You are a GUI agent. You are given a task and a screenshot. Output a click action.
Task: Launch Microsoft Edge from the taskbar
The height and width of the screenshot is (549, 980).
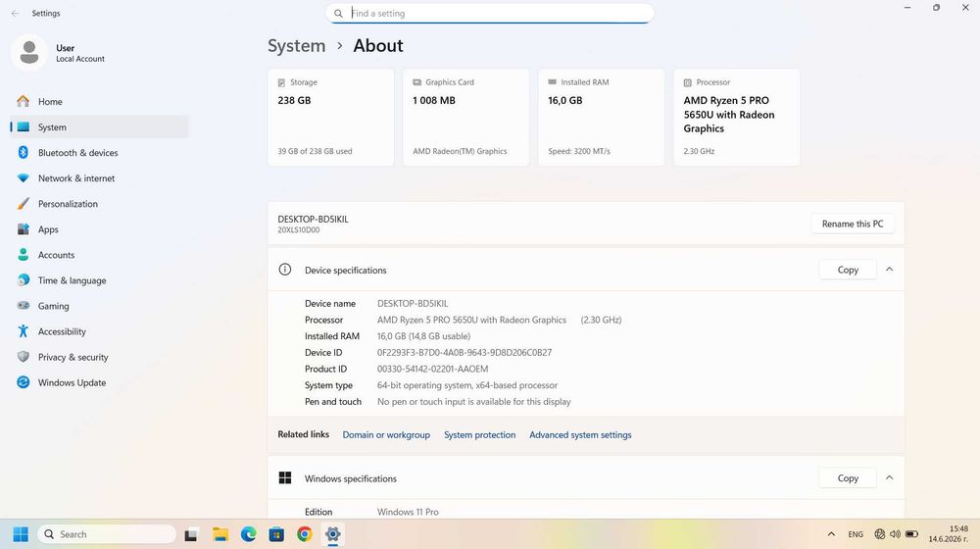tap(248, 534)
